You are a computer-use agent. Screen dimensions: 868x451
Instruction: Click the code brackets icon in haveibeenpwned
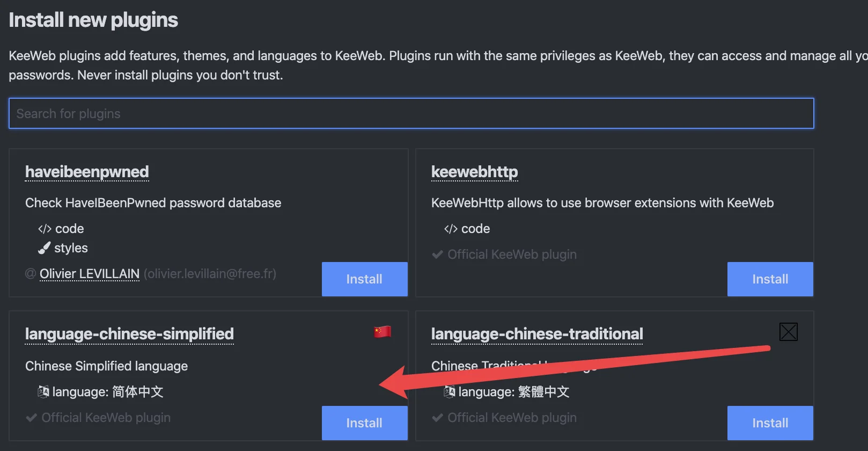point(45,229)
